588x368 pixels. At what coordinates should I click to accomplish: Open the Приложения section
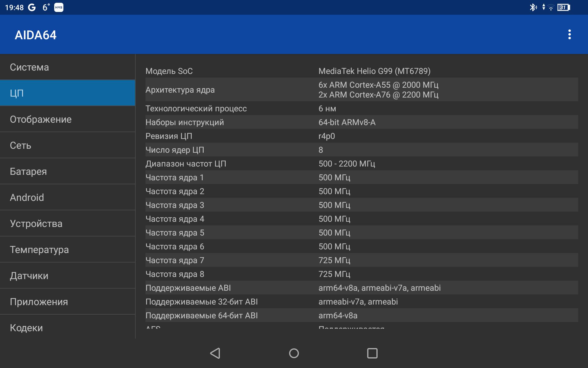tap(67, 302)
